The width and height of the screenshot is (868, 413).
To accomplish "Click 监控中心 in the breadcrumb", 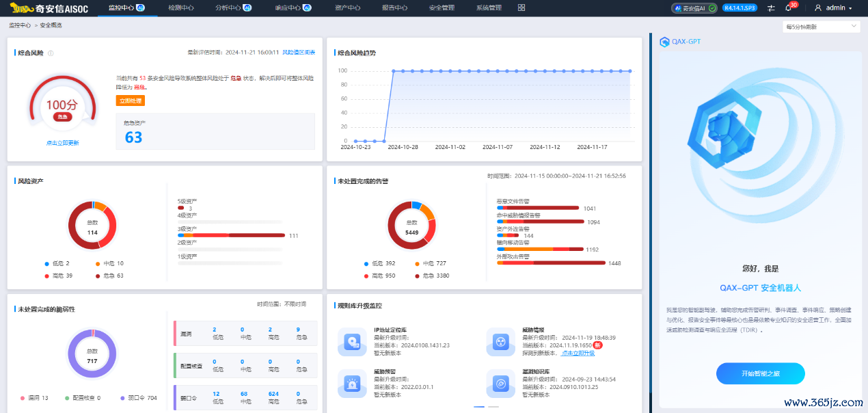I will pos(20,25).
